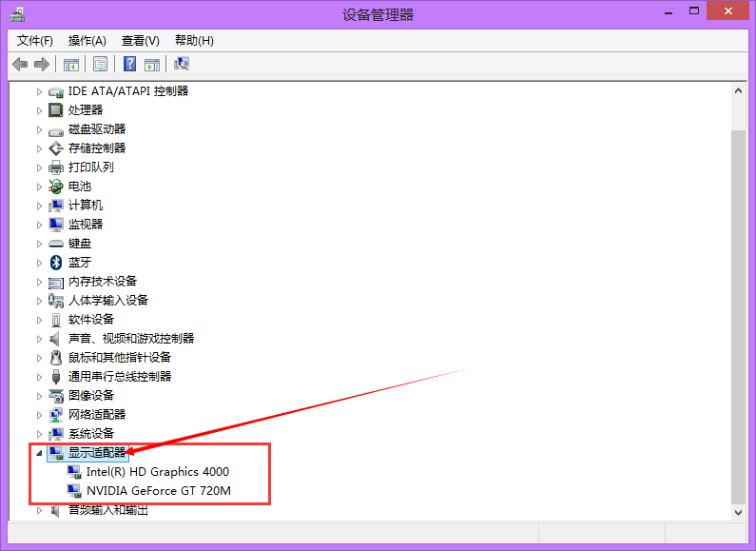Minimize the 设备管理器 window

tap(669, 12)
